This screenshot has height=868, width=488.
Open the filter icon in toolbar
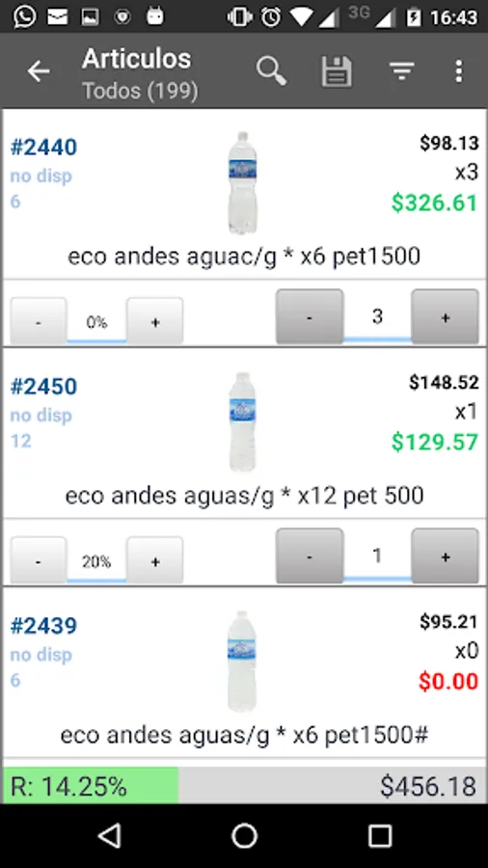click(402, 71)
